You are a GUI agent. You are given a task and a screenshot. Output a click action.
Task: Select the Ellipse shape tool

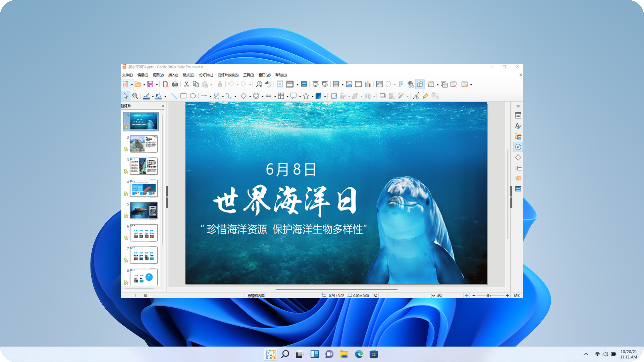193,96
